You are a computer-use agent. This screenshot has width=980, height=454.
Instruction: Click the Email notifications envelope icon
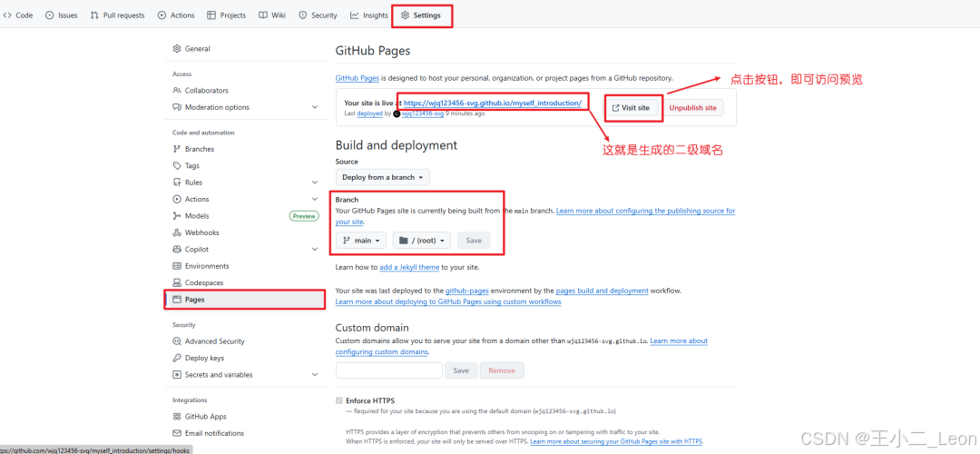(177, 433)
